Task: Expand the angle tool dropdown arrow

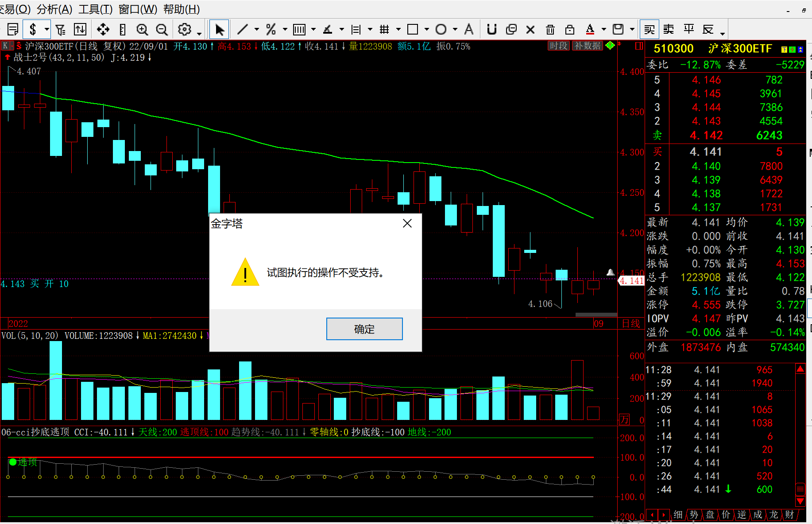Action: 342,30
